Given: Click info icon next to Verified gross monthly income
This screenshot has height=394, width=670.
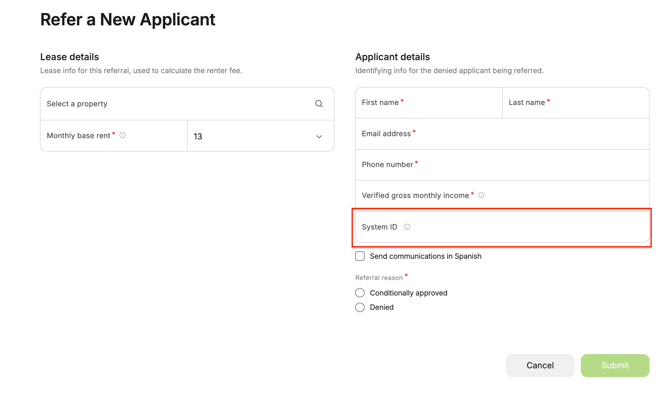Looking at the screenshot, I should point(481,195).
